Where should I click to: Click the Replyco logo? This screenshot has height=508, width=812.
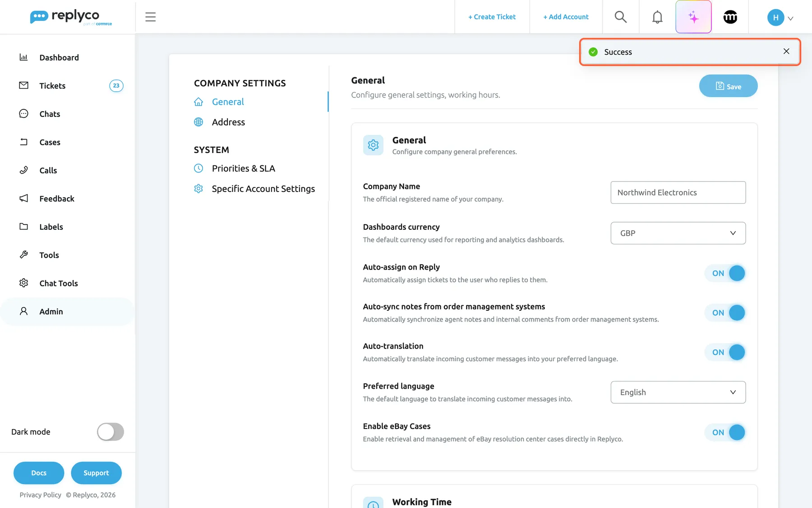pyautogui.click(x=71, y=17)
